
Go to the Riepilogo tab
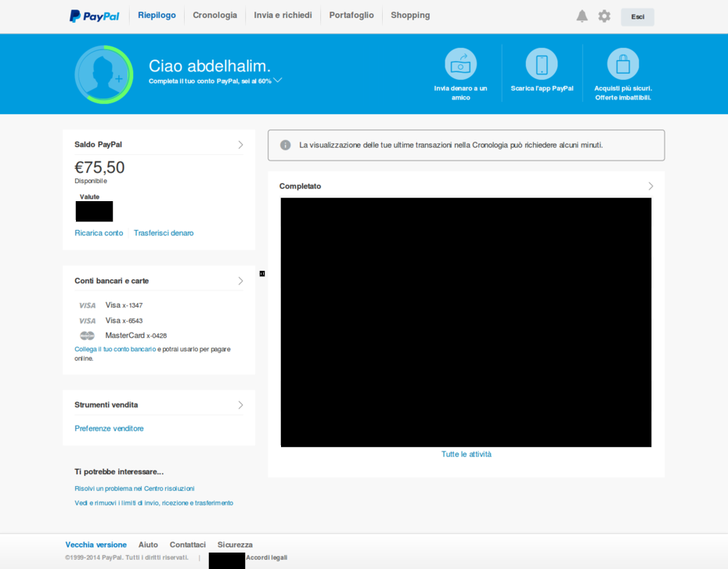(157, 16)
